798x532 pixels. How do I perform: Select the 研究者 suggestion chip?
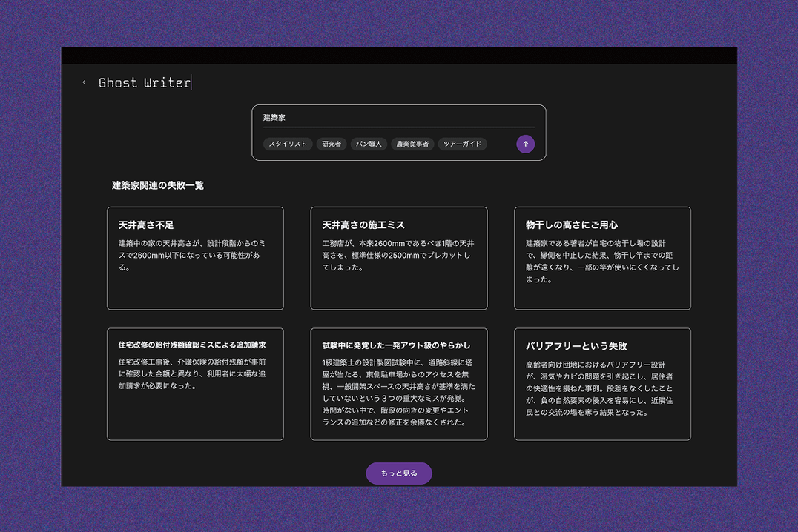click(331, 144)
